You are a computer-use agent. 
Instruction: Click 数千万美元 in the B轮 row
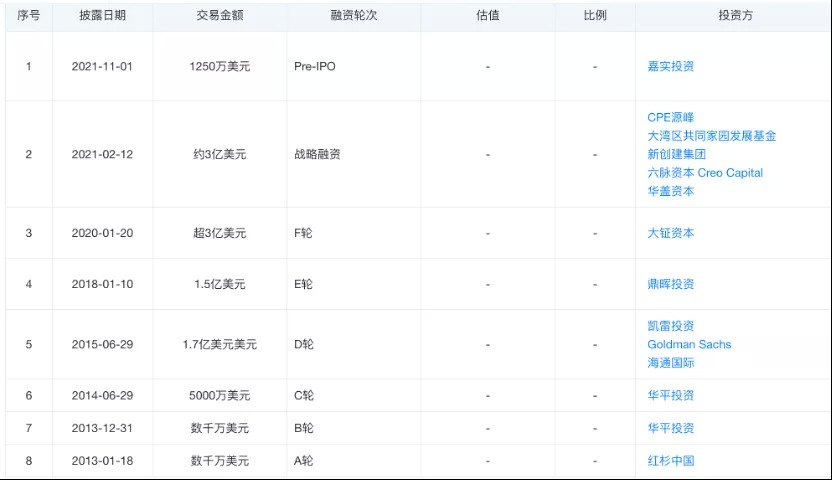point(220,428)
